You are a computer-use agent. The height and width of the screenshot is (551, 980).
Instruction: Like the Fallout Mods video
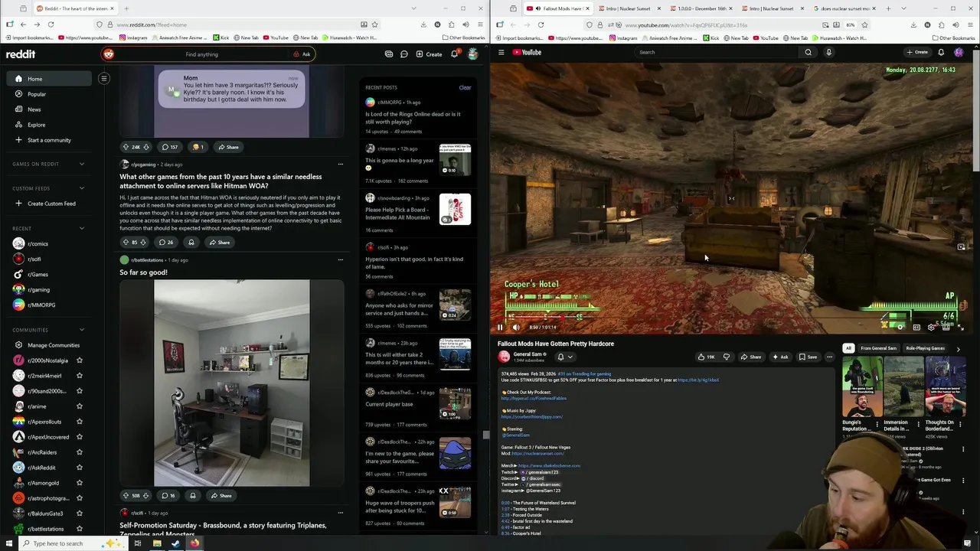pyautogui.click(x=706, y=357)
